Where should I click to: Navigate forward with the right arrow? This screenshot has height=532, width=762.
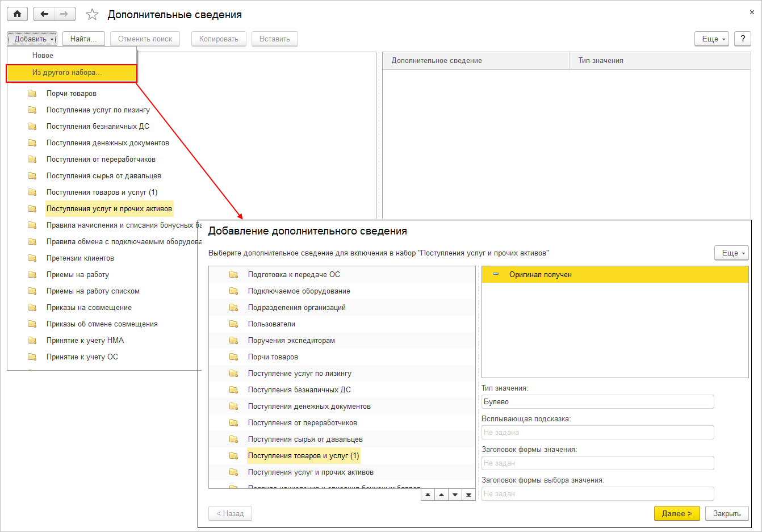64,14
